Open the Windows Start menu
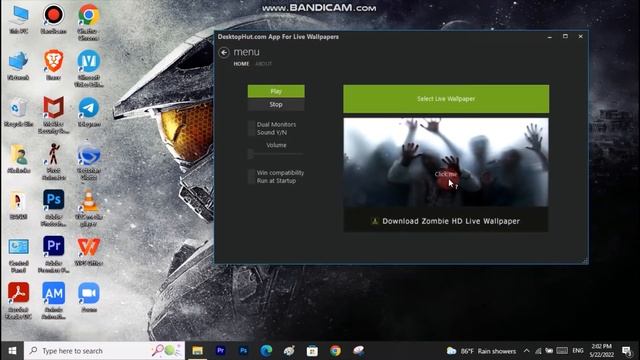This screenshot has width=640, height=360. pos(12,351)
